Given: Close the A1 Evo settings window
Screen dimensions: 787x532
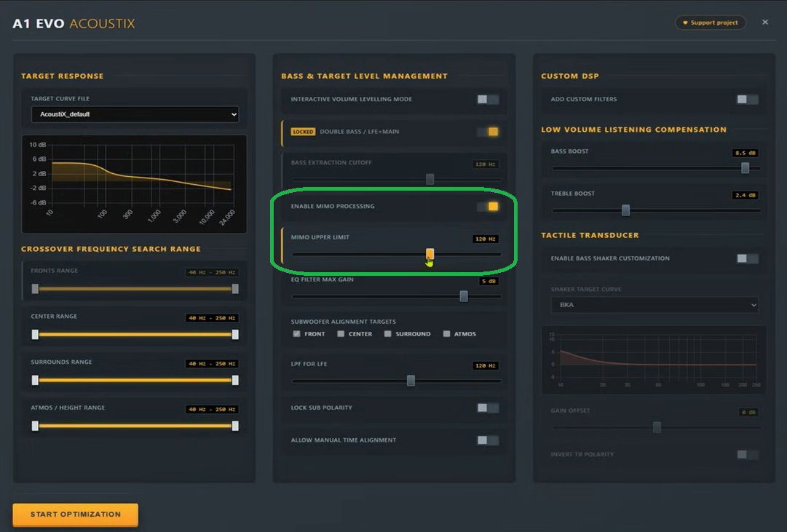Looking at the screenshot, I should coord(765,23).
